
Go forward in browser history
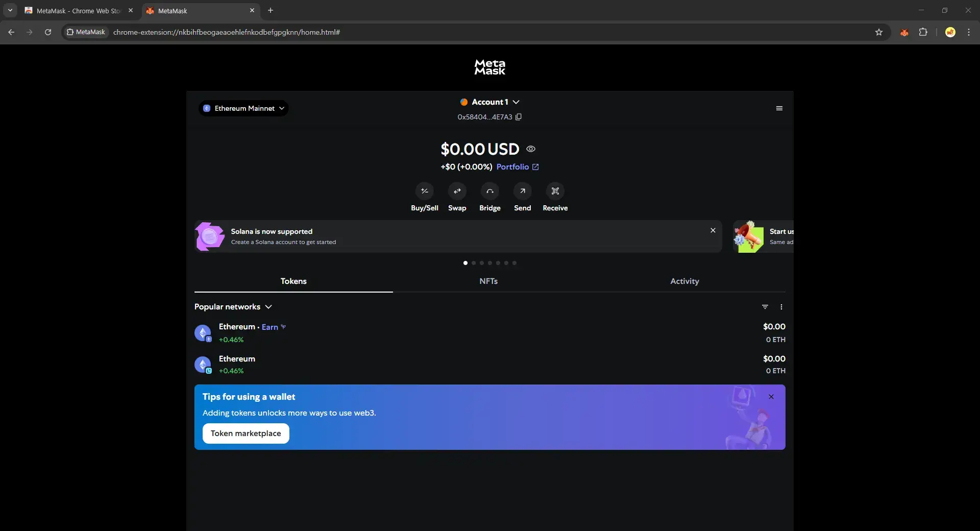point(30,32)
